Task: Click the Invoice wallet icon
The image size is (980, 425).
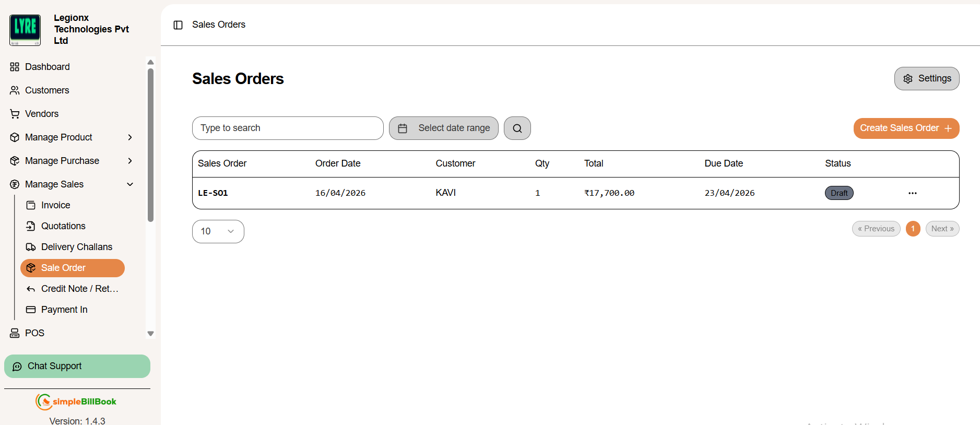Action: pyautogui.click(x=31, y=205)
